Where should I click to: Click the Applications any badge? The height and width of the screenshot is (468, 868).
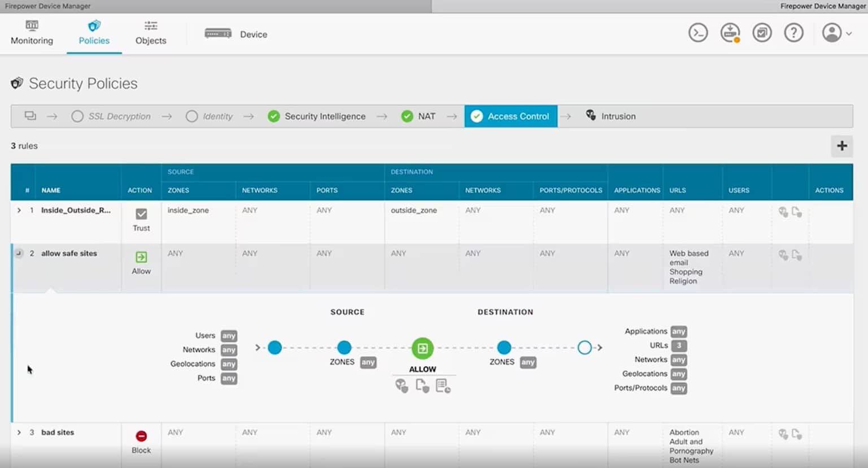(x=679, y=331)
